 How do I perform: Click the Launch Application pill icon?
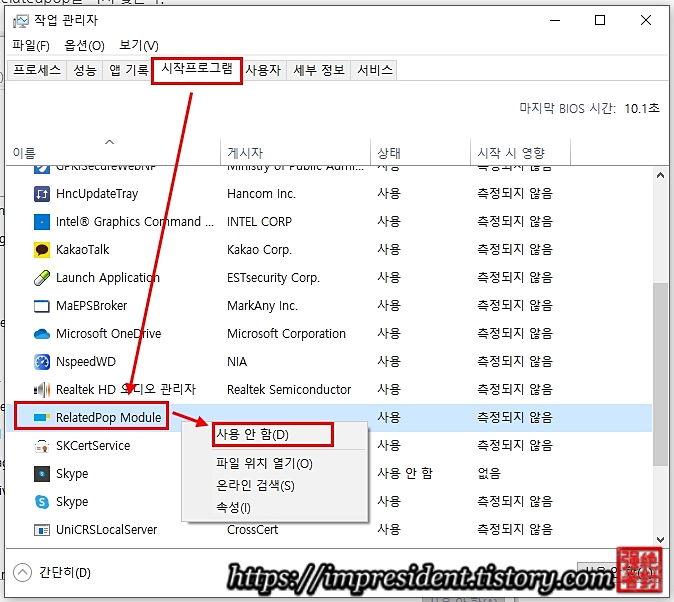42,278
